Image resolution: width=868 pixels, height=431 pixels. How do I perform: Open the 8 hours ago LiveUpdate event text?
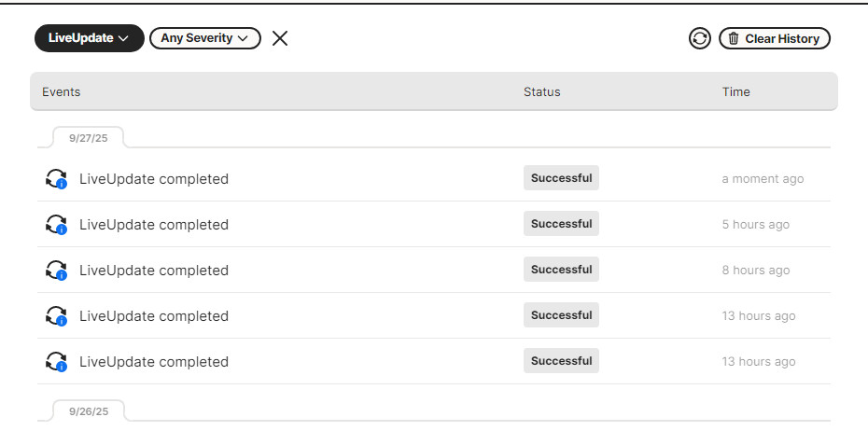point(154,271)
